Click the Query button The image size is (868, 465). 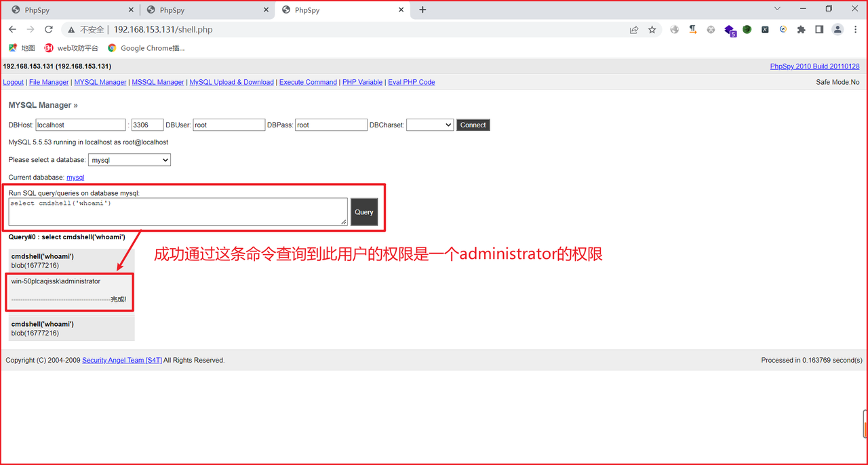[364, 212]
